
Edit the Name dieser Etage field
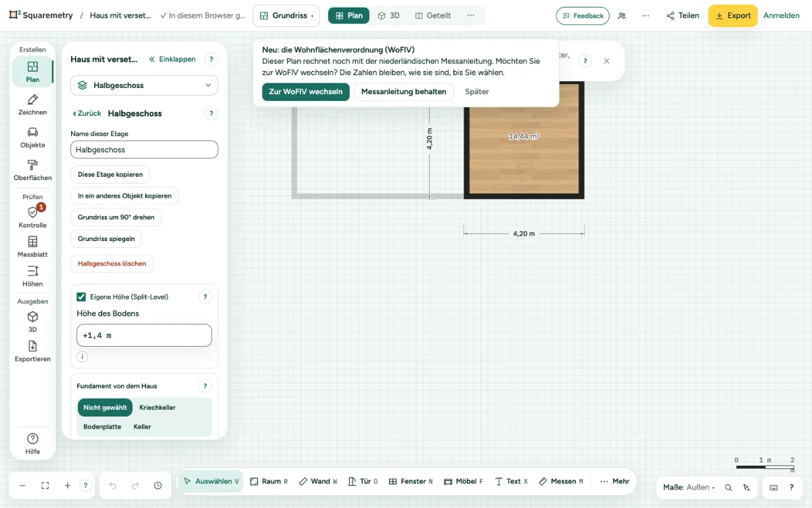(x=144, y=150)
